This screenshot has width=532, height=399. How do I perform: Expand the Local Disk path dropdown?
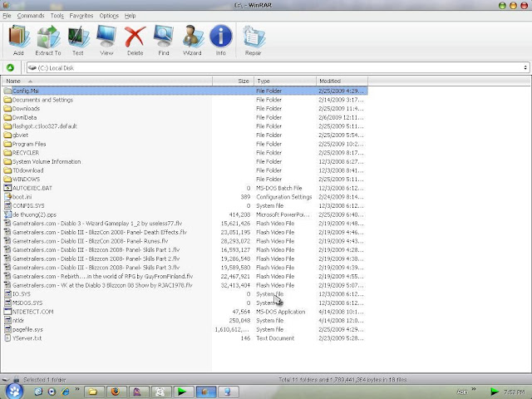[x=525, y=67]
